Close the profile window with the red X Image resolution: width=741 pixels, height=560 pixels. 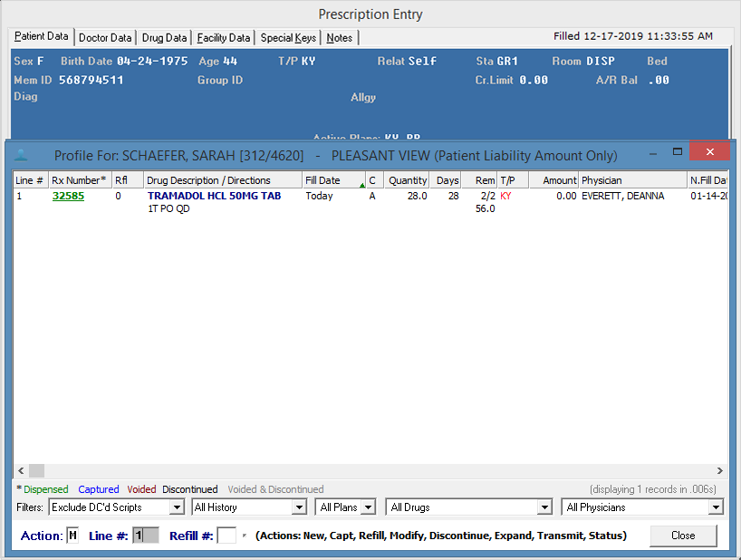(708, 152)
